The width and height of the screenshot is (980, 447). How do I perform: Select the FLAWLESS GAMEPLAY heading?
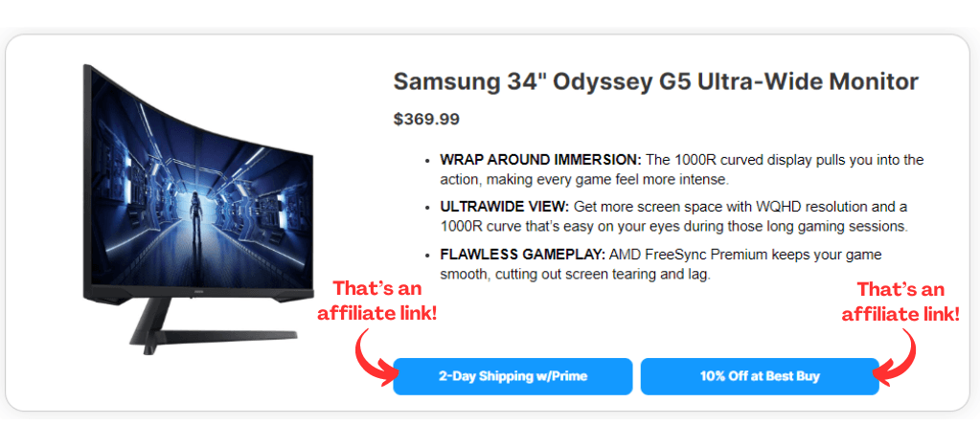[x=522, y=254]
